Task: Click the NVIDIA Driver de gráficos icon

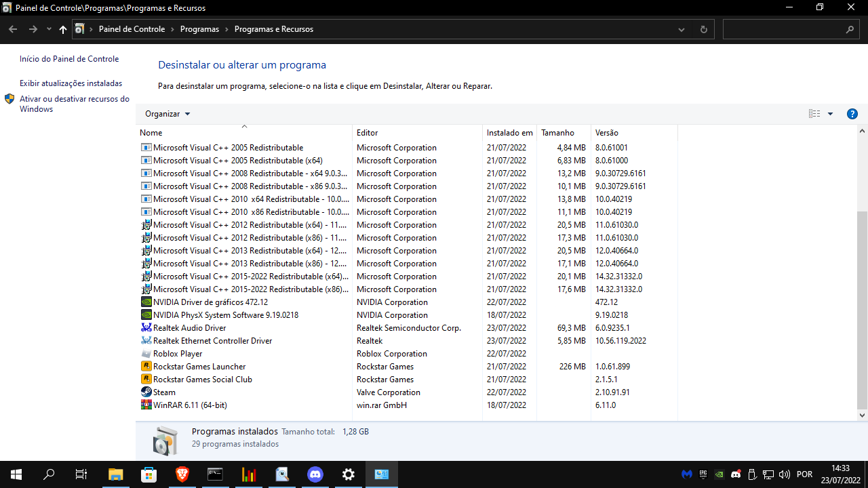Action: [146, 302]
